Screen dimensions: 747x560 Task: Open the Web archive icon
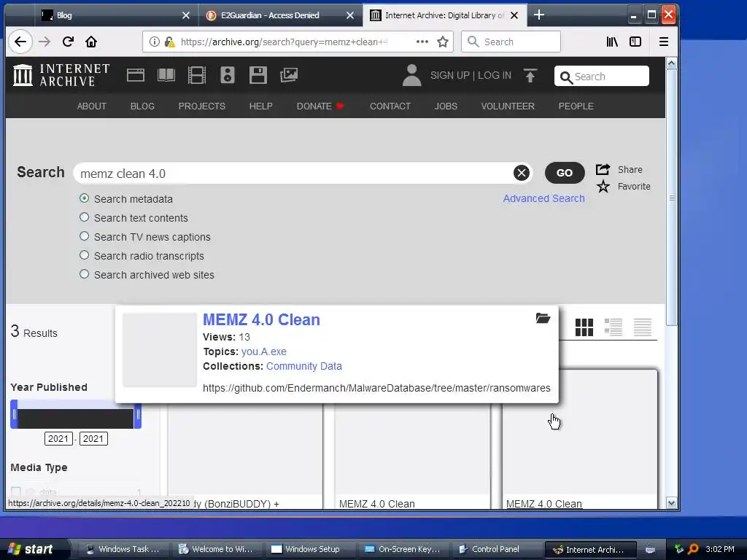pos(135,75)
